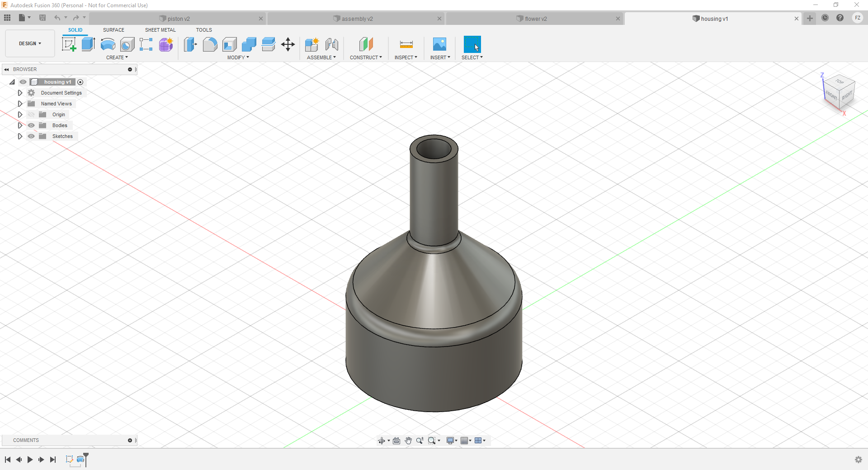
Task: Select the sketch feature in the timeline
Action: point(69,460)
